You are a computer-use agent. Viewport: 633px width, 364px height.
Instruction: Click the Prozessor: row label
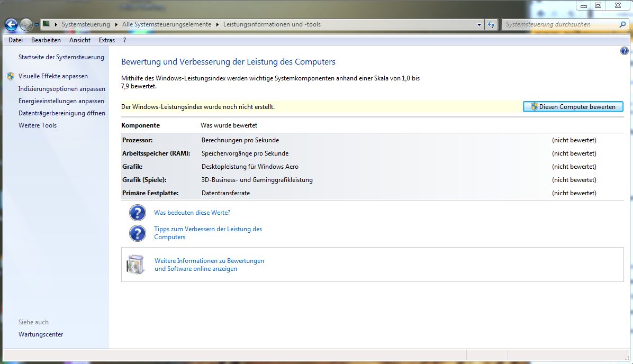tap(137, 140)
